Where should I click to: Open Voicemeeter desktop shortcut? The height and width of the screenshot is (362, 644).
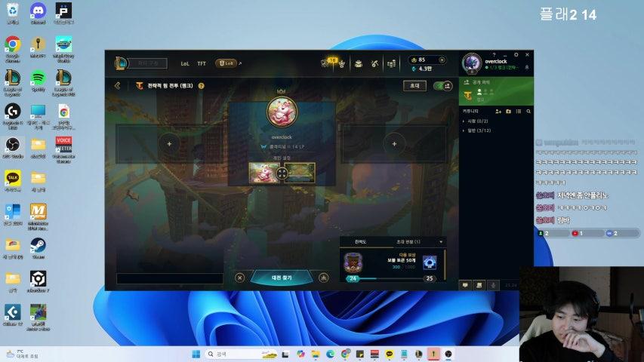coord(63,149)
